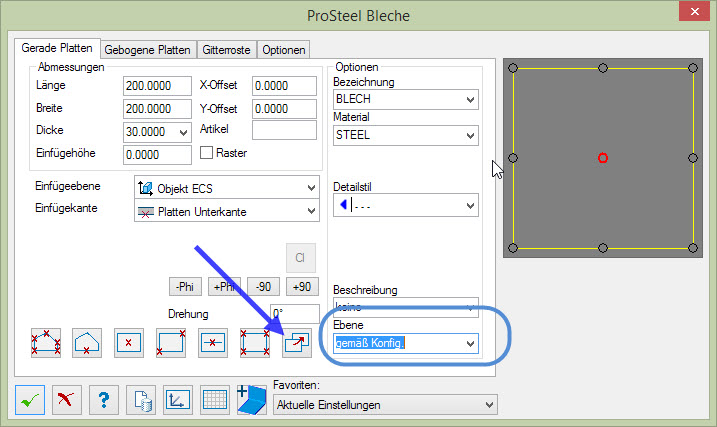Open the Beschreibung dropdown
This screenshot has height=427, width=717.
pos(406,308)
